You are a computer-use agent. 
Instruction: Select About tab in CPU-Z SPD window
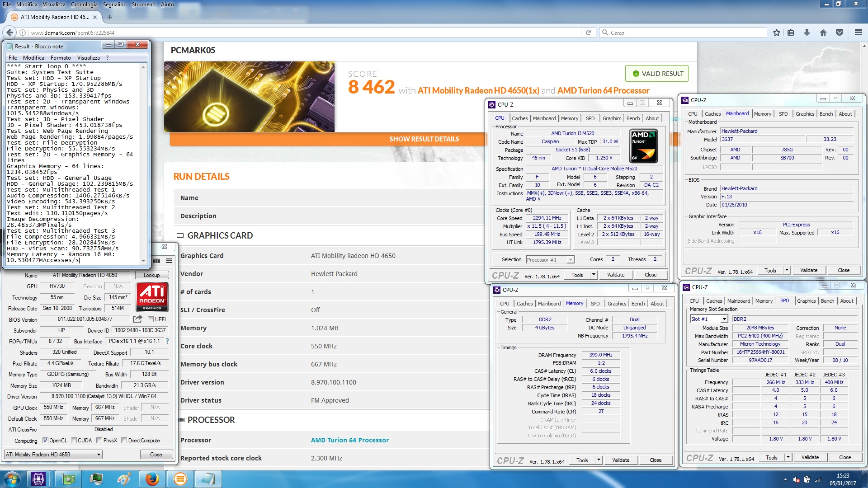pyautogui.click(x=847, y=301)
